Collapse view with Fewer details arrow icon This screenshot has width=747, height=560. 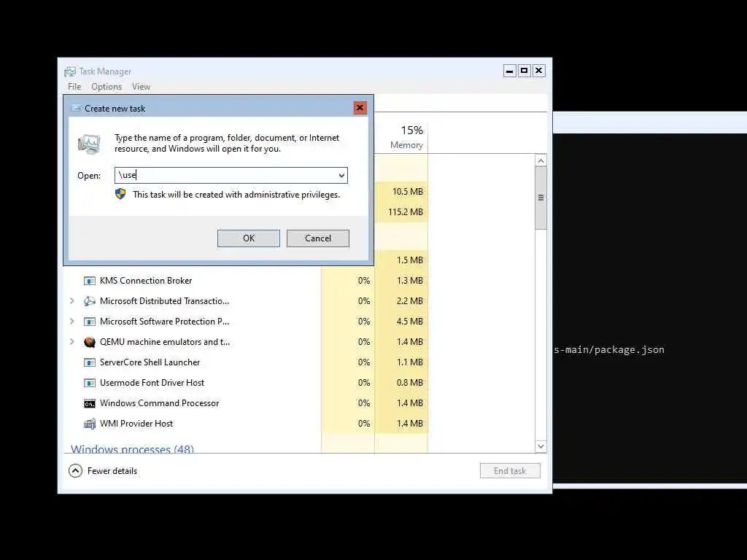pos(75,471)
